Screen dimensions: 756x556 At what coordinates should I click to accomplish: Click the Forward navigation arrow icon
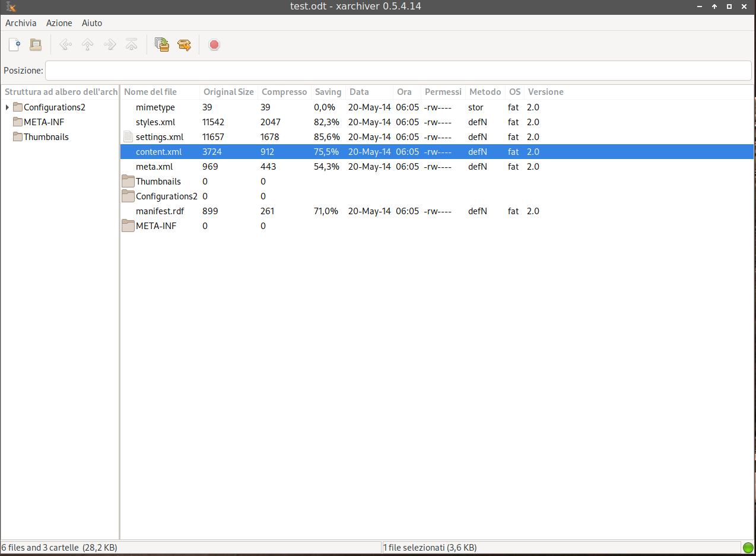tap(109, 45)
